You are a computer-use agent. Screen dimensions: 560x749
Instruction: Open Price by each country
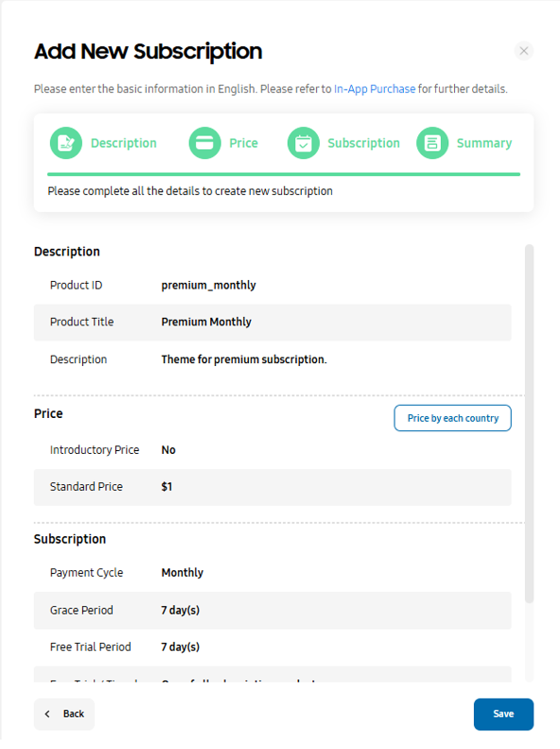(452, 418)
